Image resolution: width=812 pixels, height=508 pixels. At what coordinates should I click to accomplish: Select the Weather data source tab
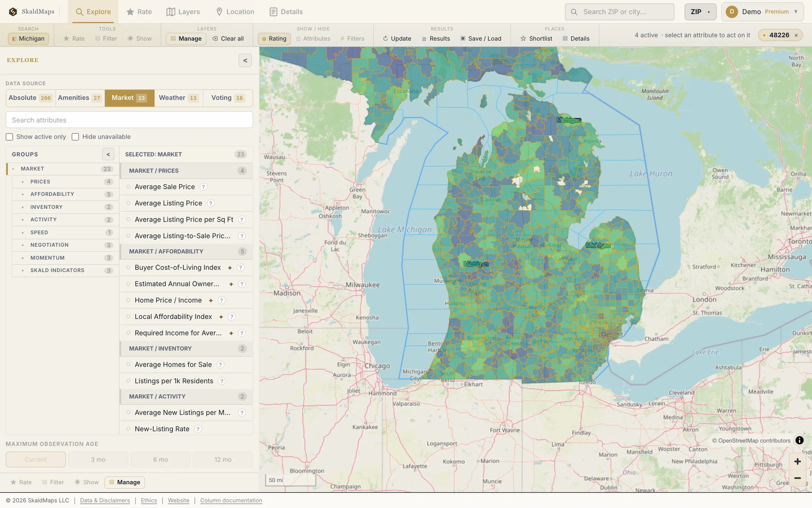pos(179,98)
